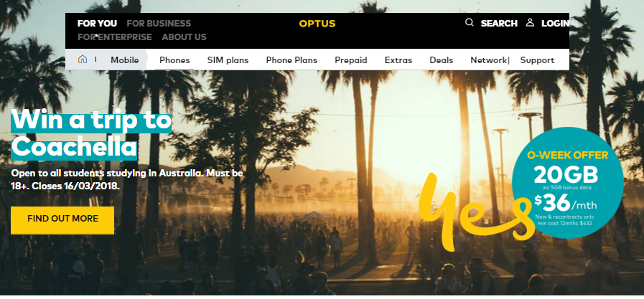Click the login person icon
Screen dimensions: 644x299
[x=530, y=22]
